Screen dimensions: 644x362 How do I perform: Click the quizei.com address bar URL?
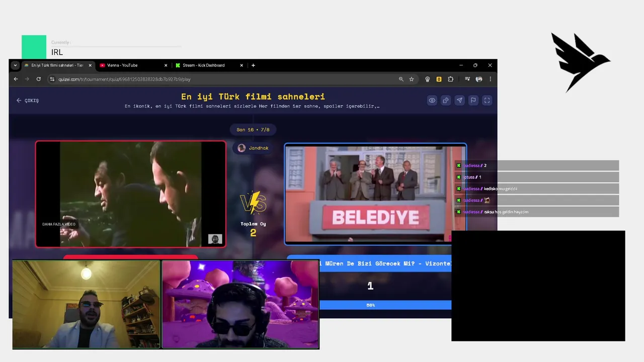pyautogui.click(x=124, y=79)
